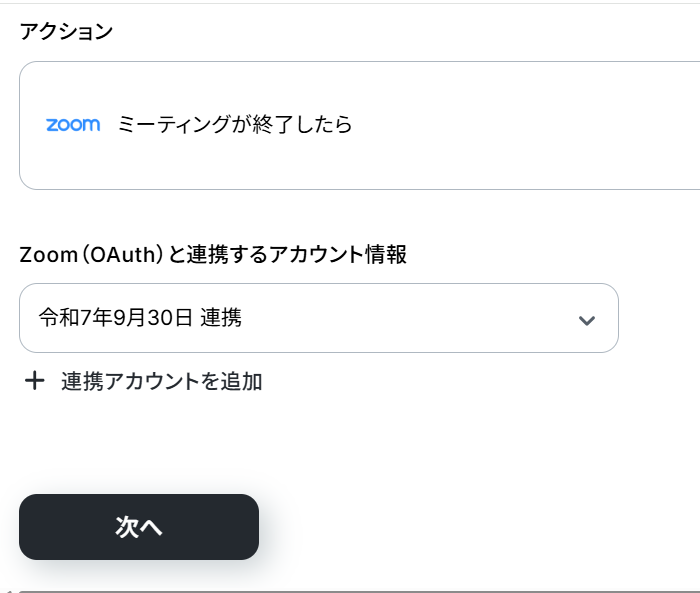Click the ミーティングが終了したら text
Viewport: 700px width, 593px height.
235,125
